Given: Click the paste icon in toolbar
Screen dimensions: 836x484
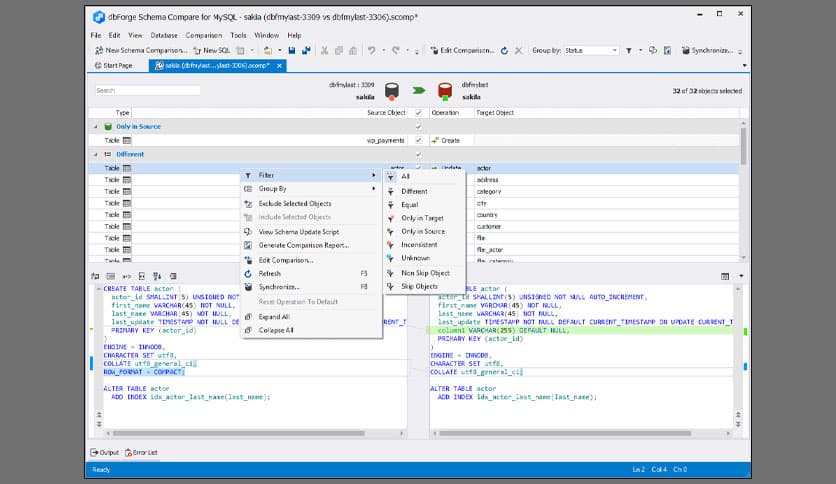Looking at the screenshot, I should click(353, 50).
